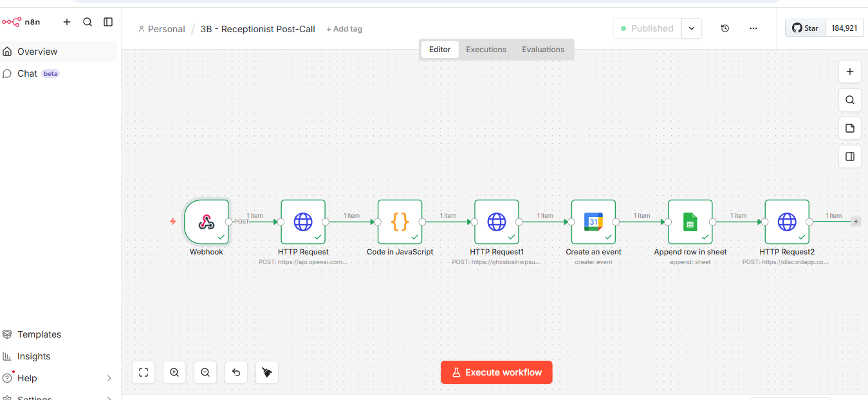Open search with the sidebar magnifier icon
The height and width of the screenshot is (400, 868).
(x=88, y=22)
